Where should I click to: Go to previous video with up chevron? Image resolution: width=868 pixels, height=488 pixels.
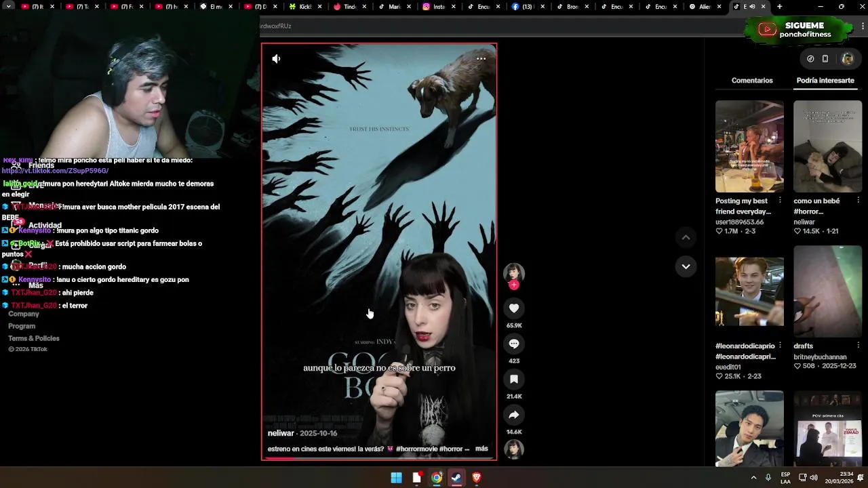[x=686, y=237]
